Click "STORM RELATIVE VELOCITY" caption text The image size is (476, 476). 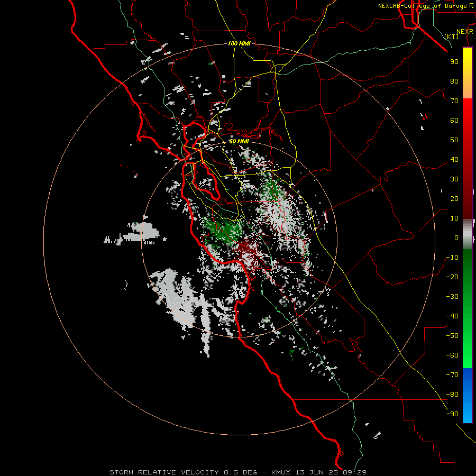coord(164,472)
